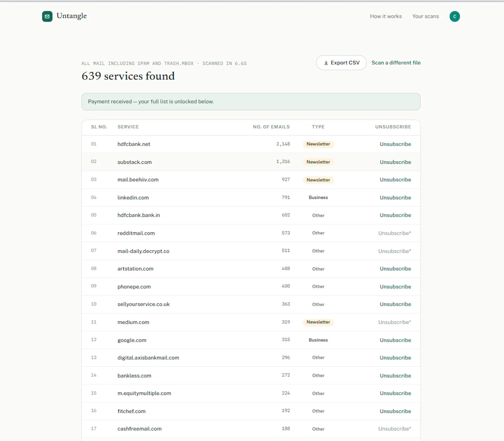504x441 pixels.
Task: Click the Newsletter tag on hdfcbank.net row
Action: [x=318, y=144]
